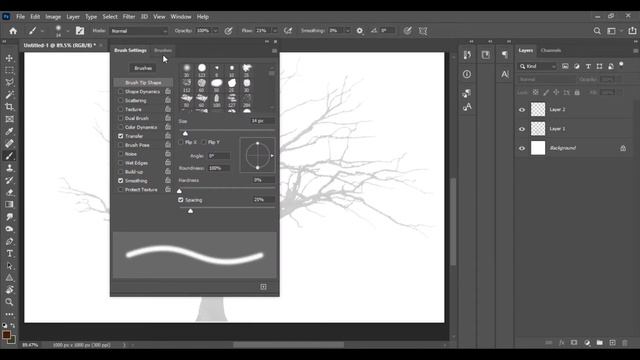This screenshot has width=640, height=360.
Task: Open the Flow dropdown arrow
Action: 274,31
